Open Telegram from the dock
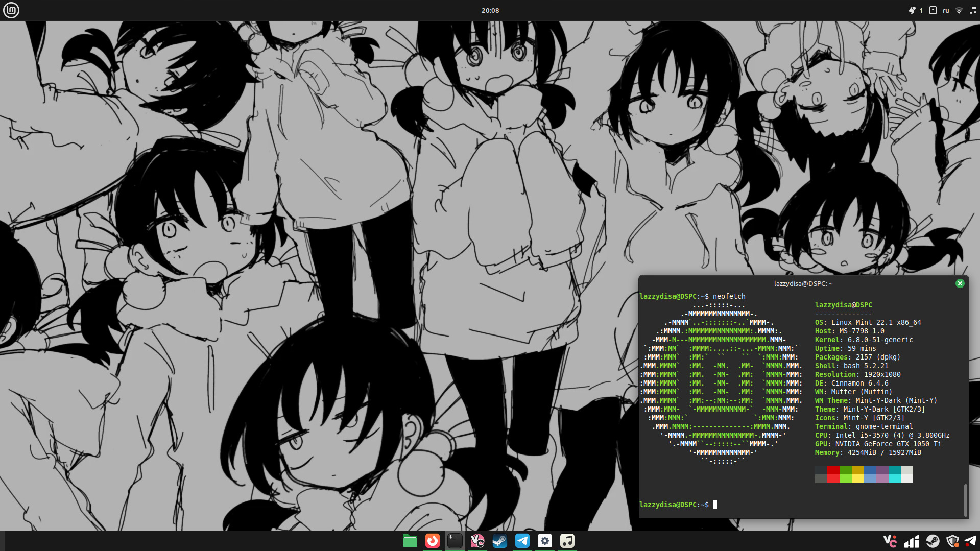Screen dimensions: 980x551 tap(522, 541)
